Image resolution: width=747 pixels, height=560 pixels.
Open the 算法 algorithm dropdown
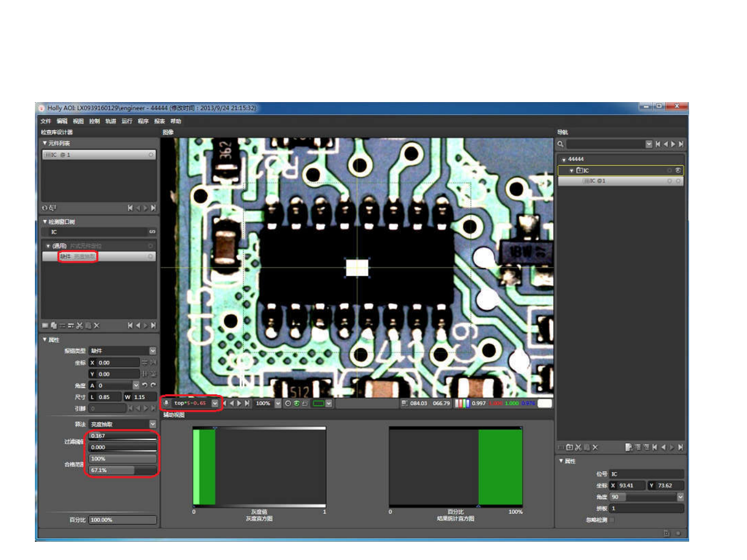[153, 424]
